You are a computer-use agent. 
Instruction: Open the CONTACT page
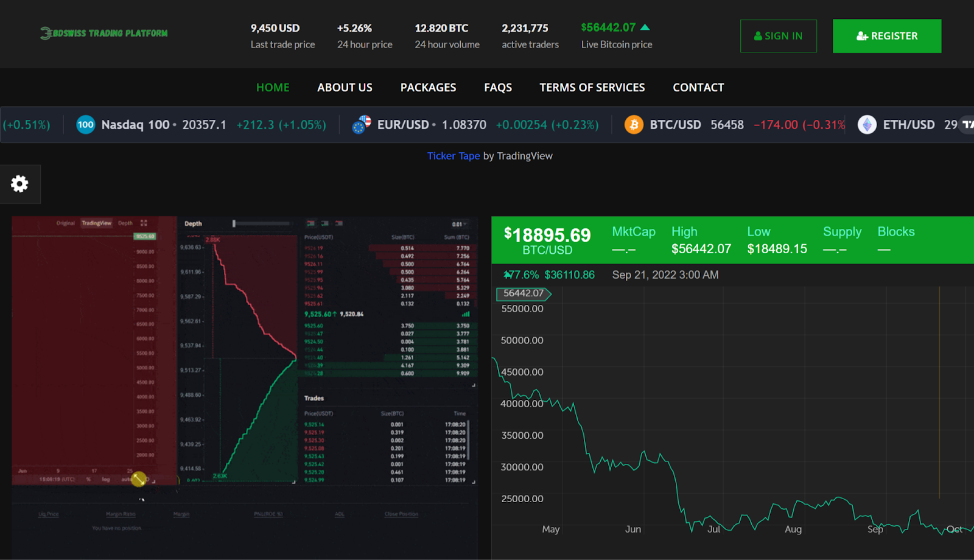[x=698, y=88]
